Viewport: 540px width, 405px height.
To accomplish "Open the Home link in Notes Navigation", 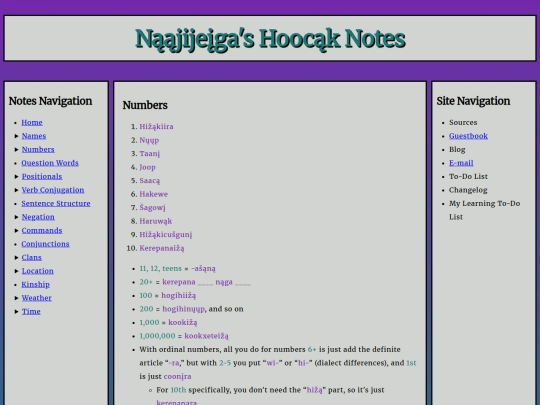I will (x=32, y=122).
